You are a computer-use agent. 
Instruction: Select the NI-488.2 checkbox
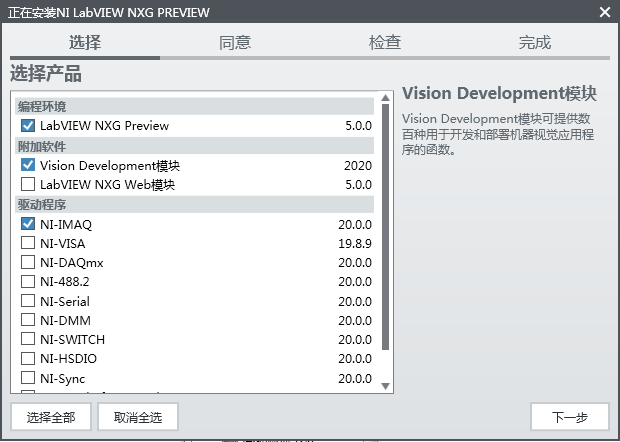[28, 282]
